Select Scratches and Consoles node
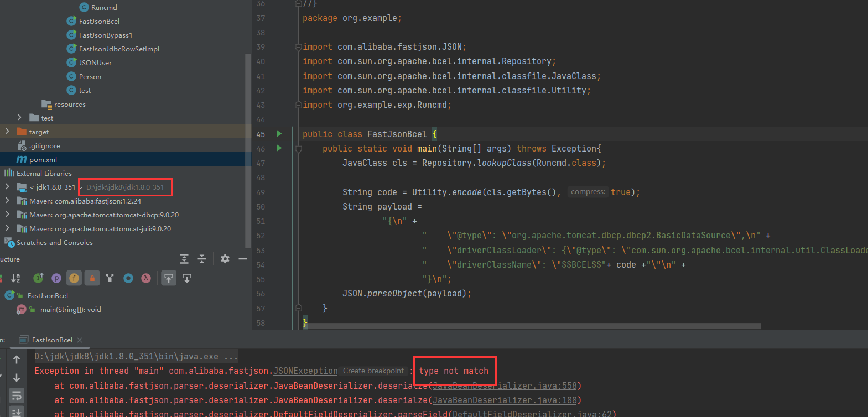 pos(54,242)
